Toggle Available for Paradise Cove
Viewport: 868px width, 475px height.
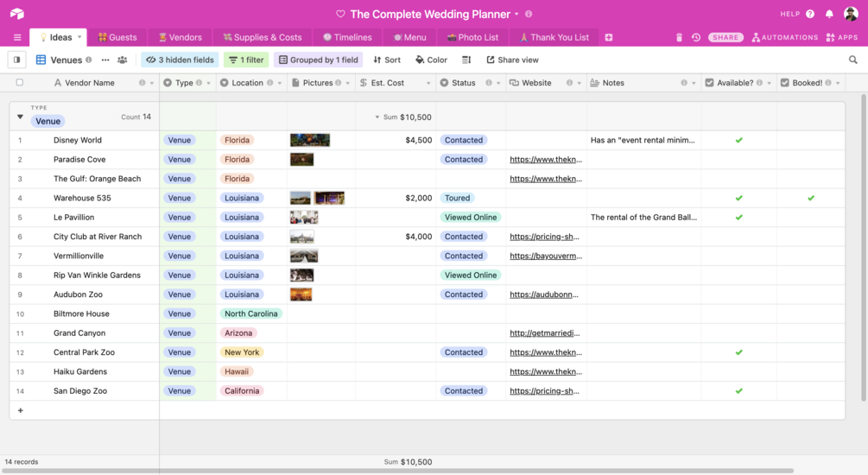tap(738, 160)
